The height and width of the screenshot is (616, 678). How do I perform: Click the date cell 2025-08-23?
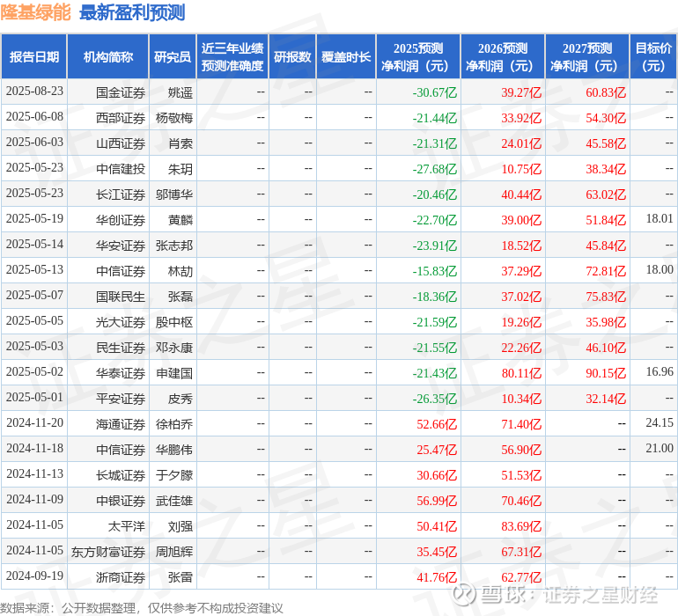34,92
